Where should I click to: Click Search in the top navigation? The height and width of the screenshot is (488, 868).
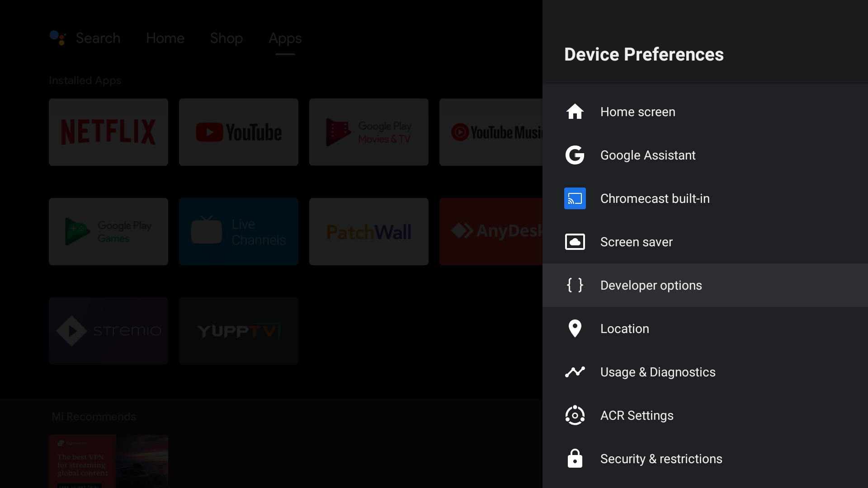click(x=98, y=38)
